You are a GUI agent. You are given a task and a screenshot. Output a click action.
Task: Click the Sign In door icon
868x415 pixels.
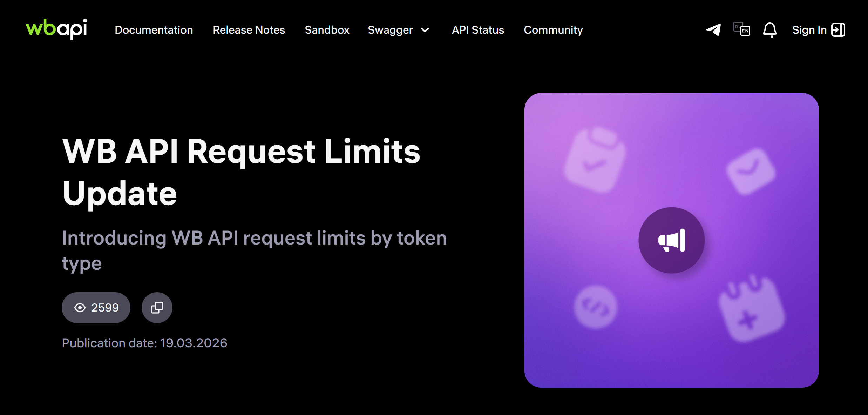click(x=838, y=30)
